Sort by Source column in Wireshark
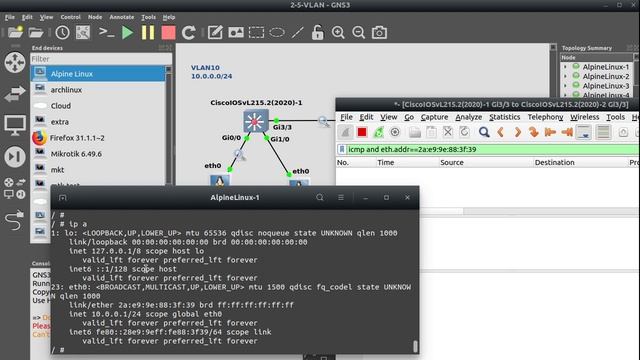Screen dimensions: 640x360 pyautogui.click(x=486, y=162)
